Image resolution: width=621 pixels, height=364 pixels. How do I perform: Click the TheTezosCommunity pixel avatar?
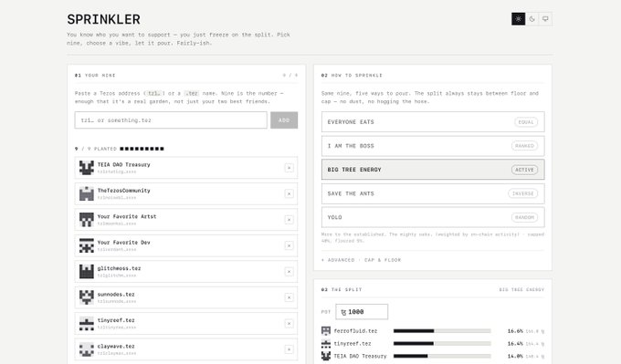pos(87,193)
